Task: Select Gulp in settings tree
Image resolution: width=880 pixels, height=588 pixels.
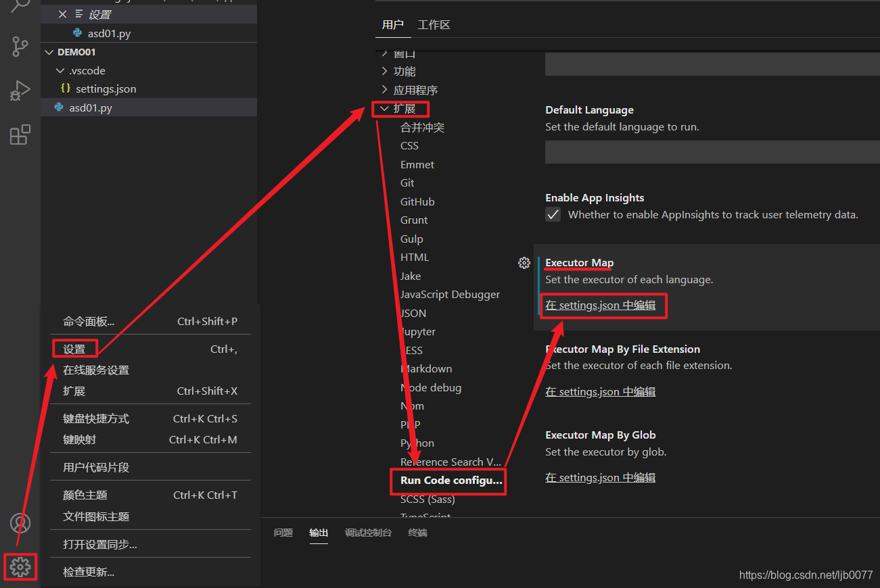Action: (411, 239)
